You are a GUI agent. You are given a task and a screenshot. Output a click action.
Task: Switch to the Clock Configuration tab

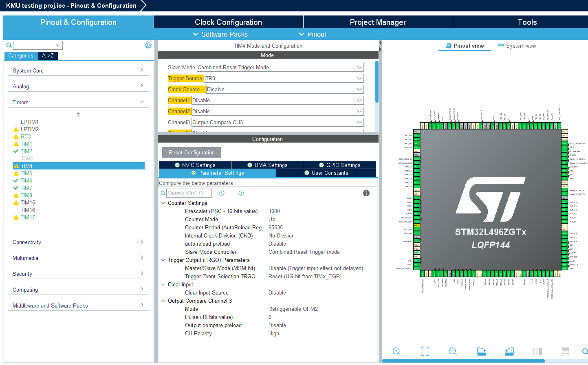[228, 22]
